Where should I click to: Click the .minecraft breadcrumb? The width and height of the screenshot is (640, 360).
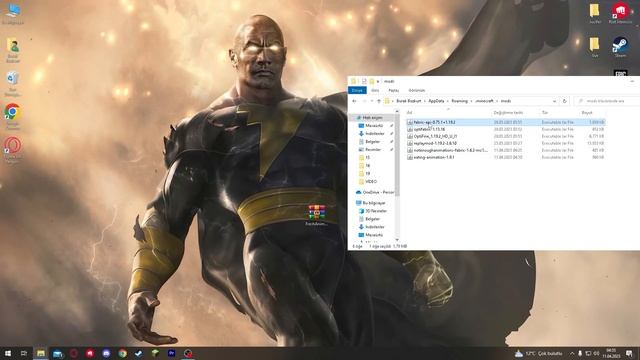tap(484, 101)
